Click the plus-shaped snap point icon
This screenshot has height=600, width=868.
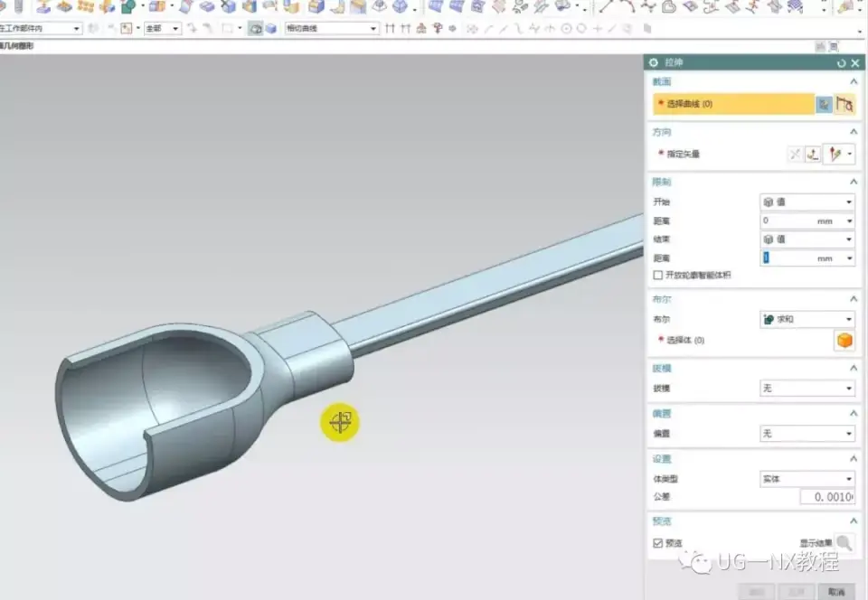click(598, 28)
